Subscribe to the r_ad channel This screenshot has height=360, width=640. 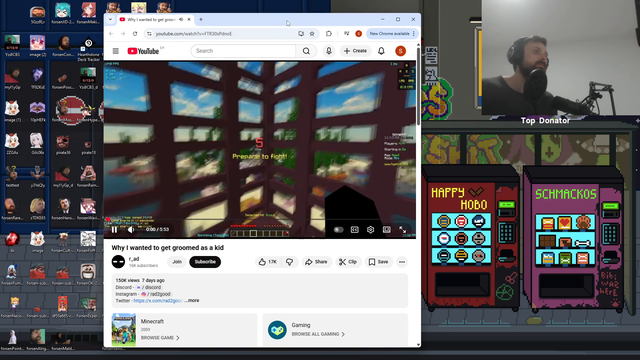(x=205, y=262)
